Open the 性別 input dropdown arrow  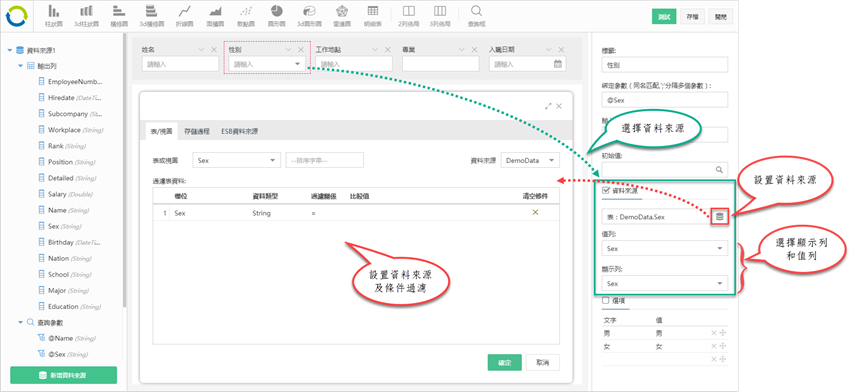coord(297,64)
